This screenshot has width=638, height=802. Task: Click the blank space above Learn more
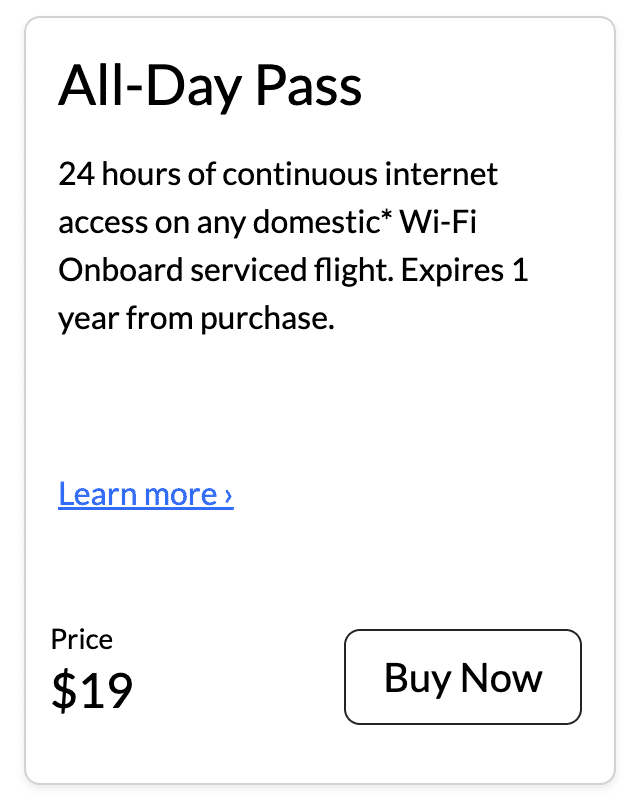point(300,410)
